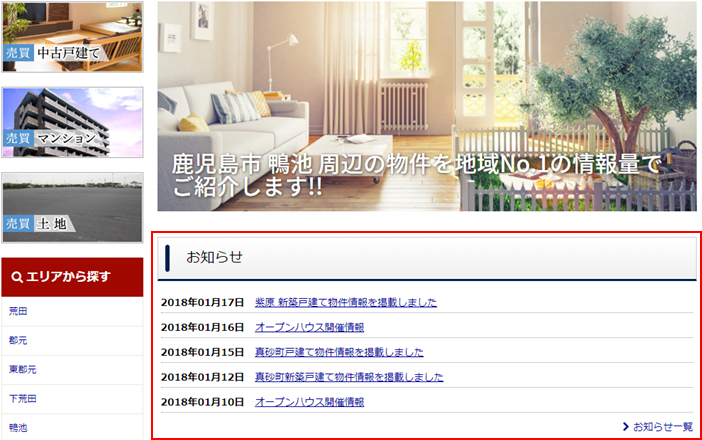Image resolution: width=702 pixels, height=440 pixels.
Task: Select the 売買 土地 thumbnail
Action: (72, 207)
